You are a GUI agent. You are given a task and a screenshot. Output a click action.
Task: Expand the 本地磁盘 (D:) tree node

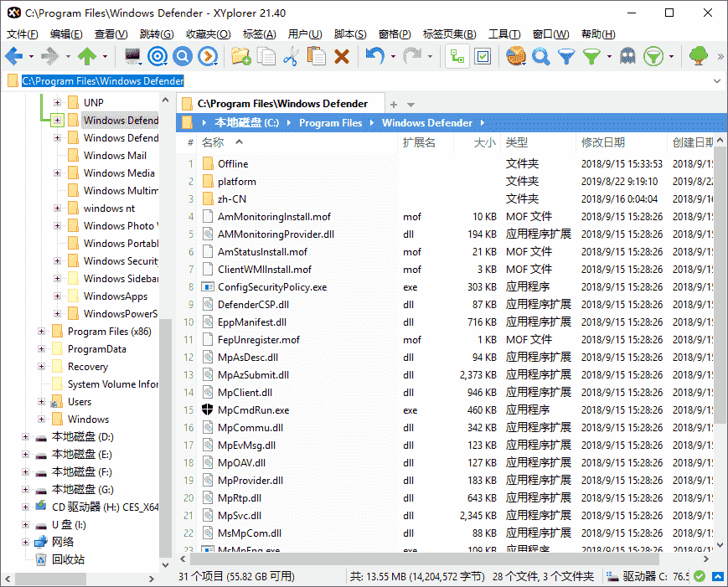point(25,436)
